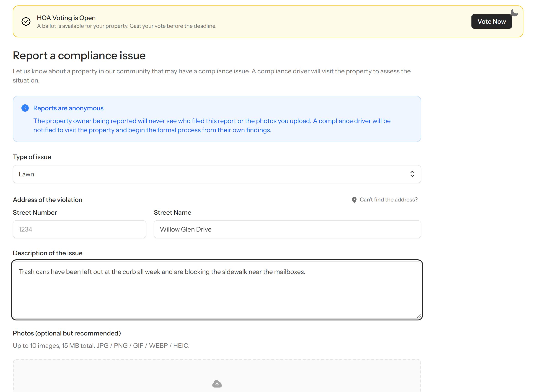Toggle dark mode with the moon icon

[x=514, y=13]
